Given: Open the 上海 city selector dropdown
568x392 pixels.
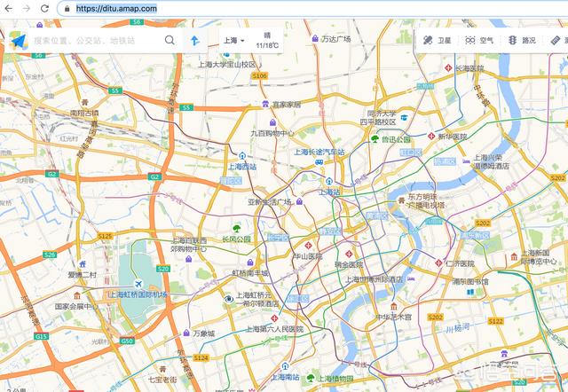Looking at the screenshot, I should pyautogui.click(x=233, y=41).
